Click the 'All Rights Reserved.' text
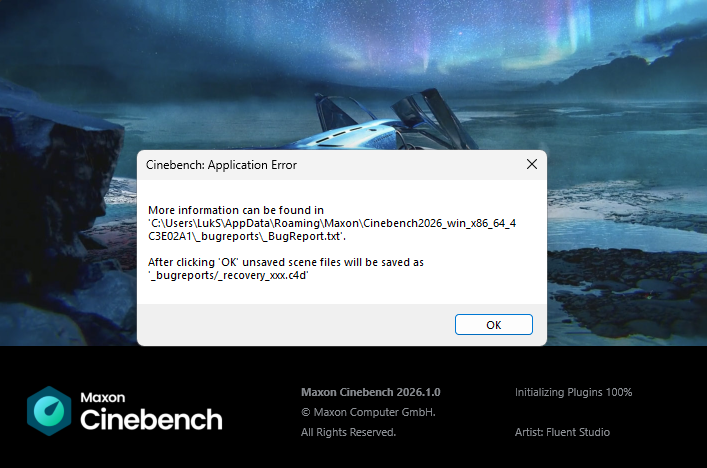 (348, 432)
